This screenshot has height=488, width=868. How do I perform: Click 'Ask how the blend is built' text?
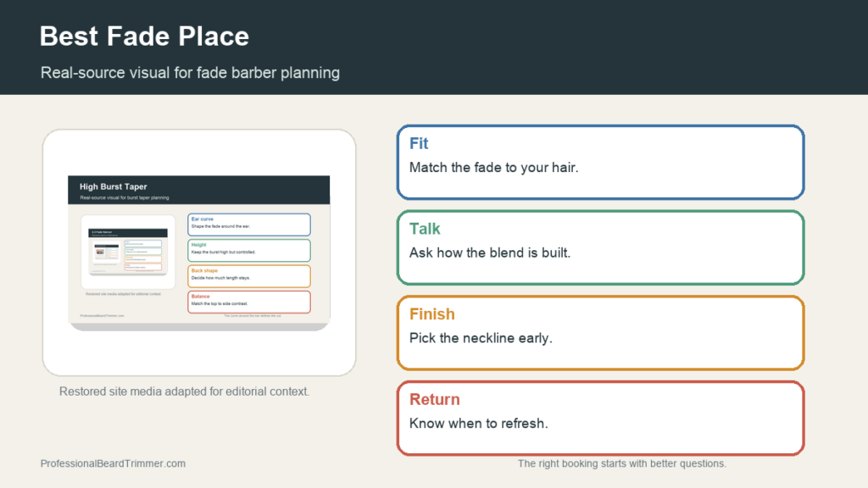[x=490, y=252]
